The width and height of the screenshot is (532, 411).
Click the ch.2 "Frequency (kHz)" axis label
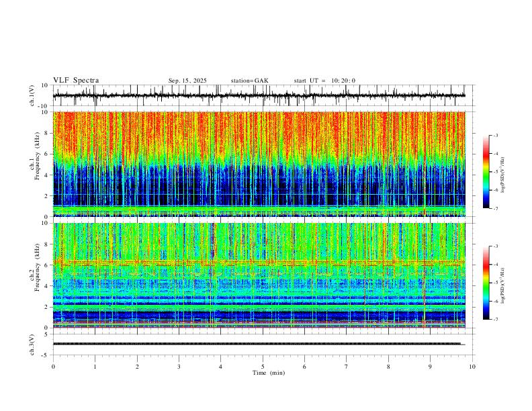(38, 267)
